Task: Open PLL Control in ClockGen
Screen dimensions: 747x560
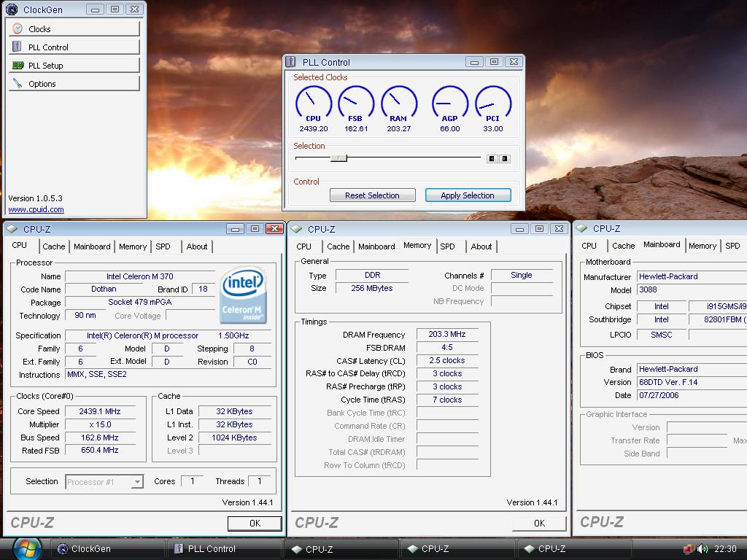Action: [x=74, y=47]
